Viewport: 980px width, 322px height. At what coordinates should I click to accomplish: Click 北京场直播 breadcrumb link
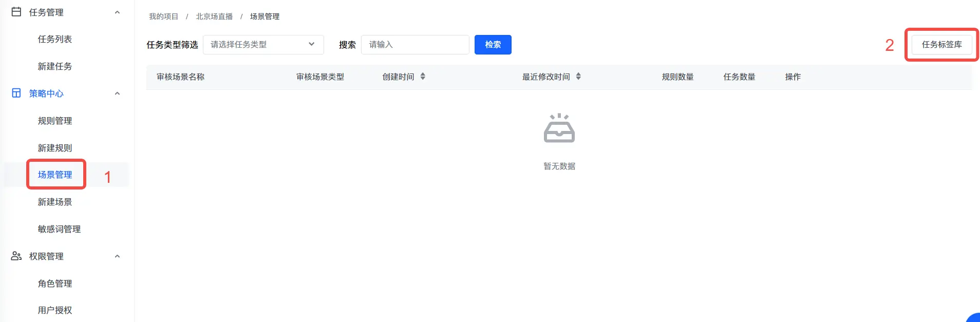click(214, 16)
